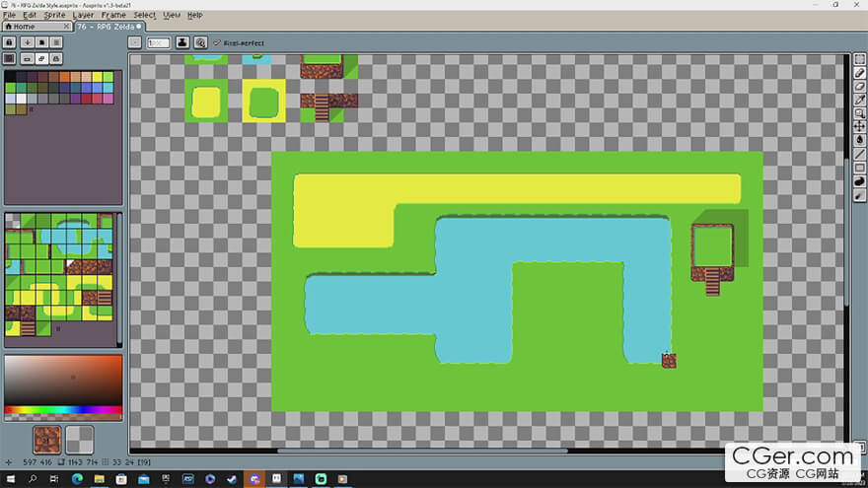Select the Move tool

click(859, 126)
